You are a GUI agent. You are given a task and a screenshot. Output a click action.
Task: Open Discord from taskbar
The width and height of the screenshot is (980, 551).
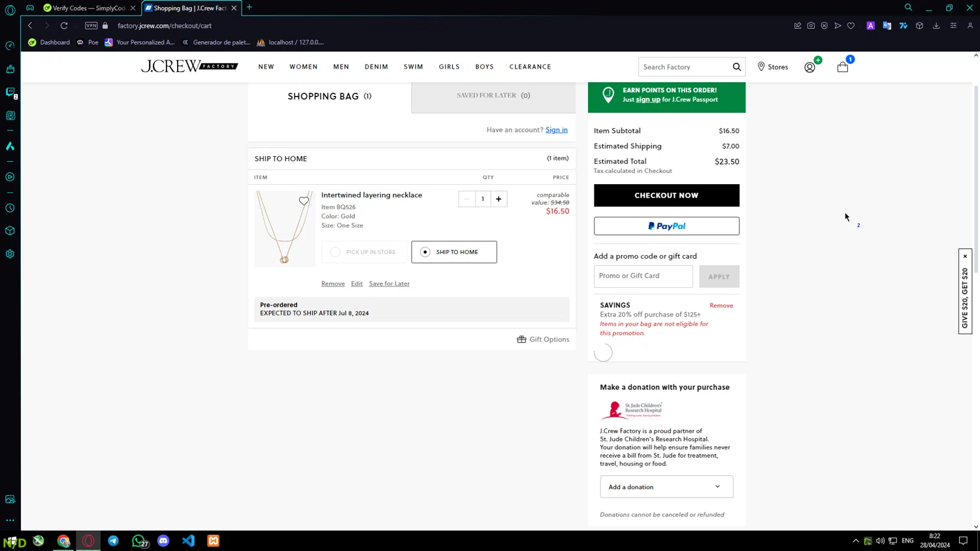pos(163,541)
